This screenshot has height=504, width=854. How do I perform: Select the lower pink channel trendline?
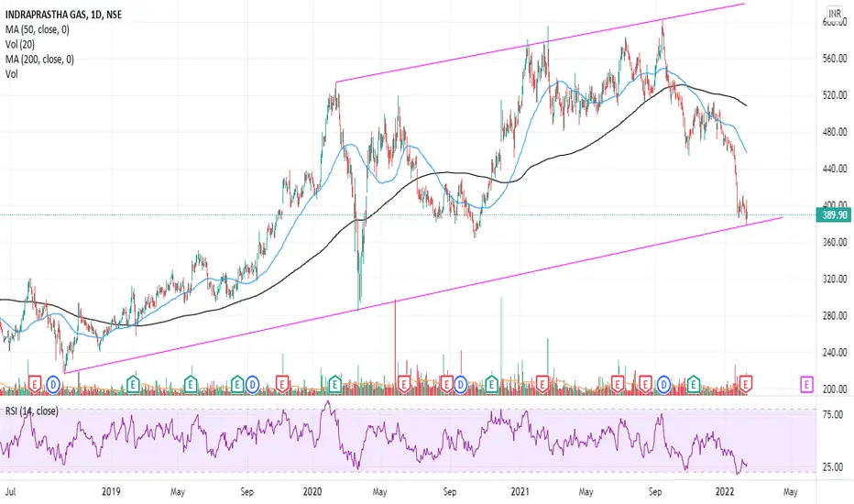pyautogui.click(x=422, y=295)
